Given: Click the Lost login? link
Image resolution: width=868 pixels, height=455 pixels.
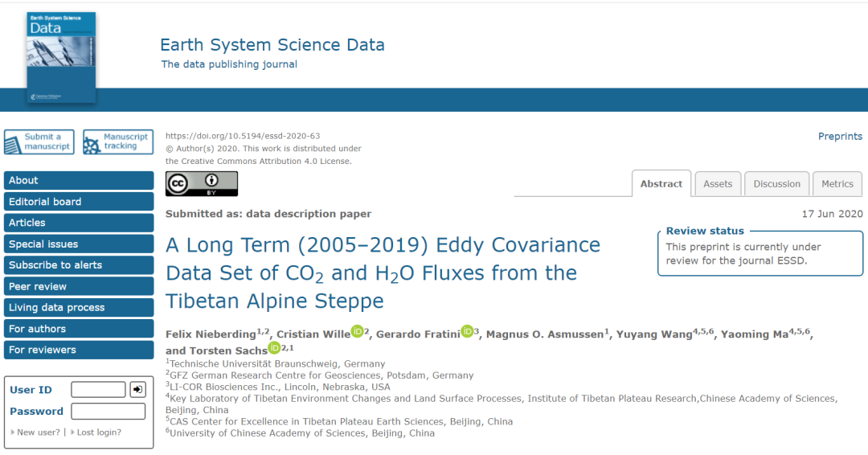Looking at the screenshot, I should pyautogui.click(x=99, y=432).
